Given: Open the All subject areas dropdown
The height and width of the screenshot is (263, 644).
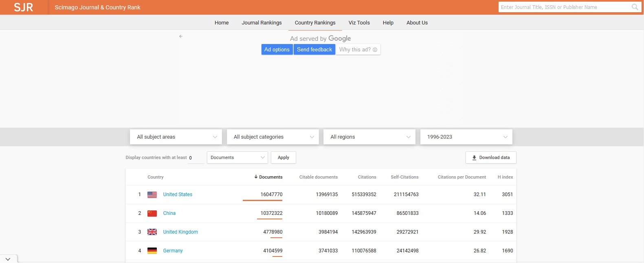Looking at the screenshot, I should click(176, 137).
